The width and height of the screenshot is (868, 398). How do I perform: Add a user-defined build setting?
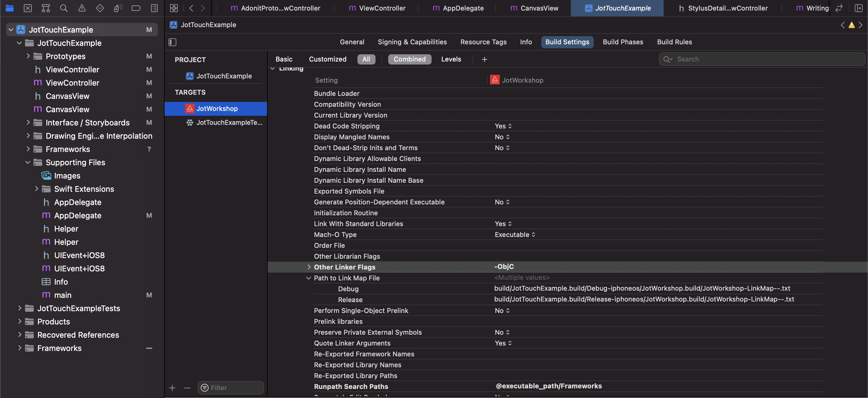pos(485,59)
